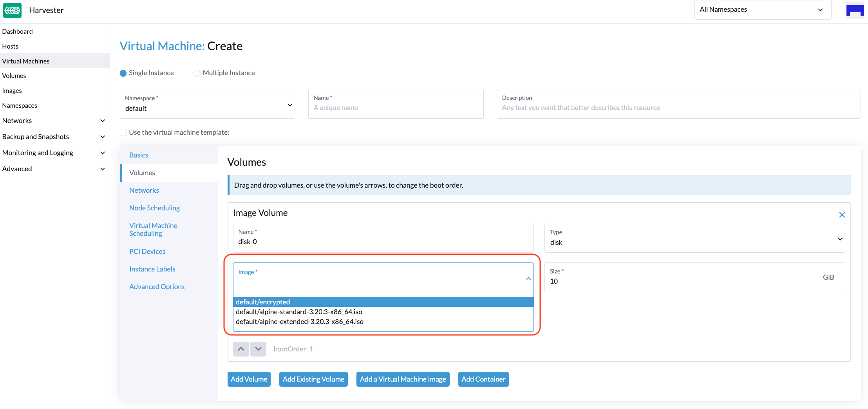Click the Harvester logo icon

tap(12, 10)
